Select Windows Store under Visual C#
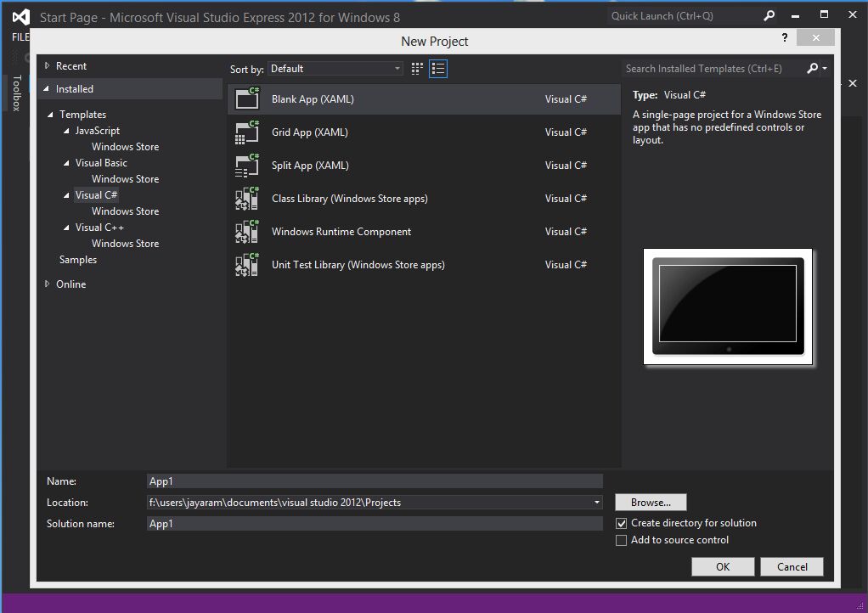 click(x=125, y=211)
